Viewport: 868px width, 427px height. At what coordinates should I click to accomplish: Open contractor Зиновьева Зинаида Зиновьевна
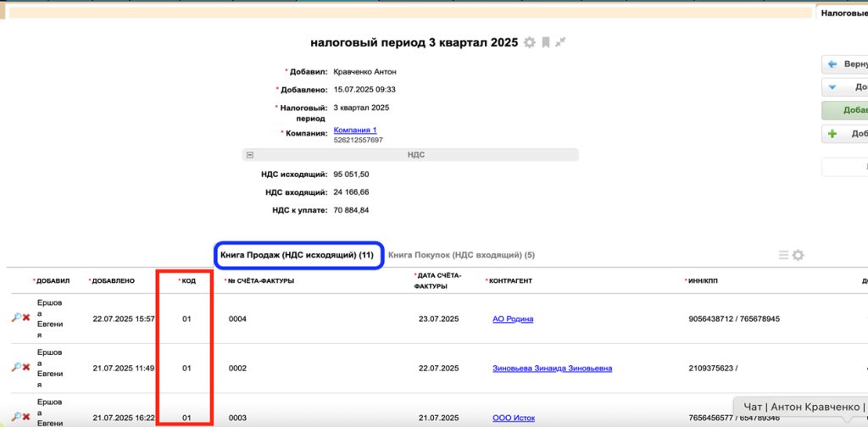[552, 369]
